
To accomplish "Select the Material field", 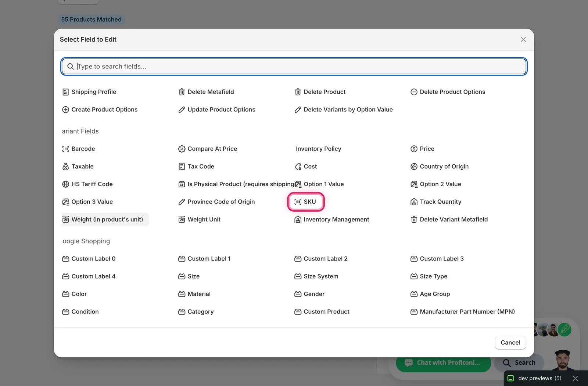I will point(194,294).
